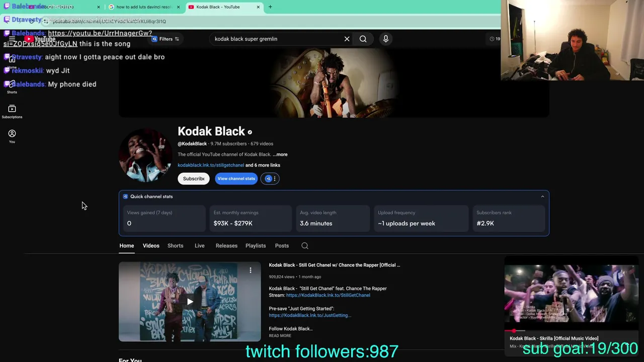Close the 'how to add luts davinci' tab

(x=178, y=7)
